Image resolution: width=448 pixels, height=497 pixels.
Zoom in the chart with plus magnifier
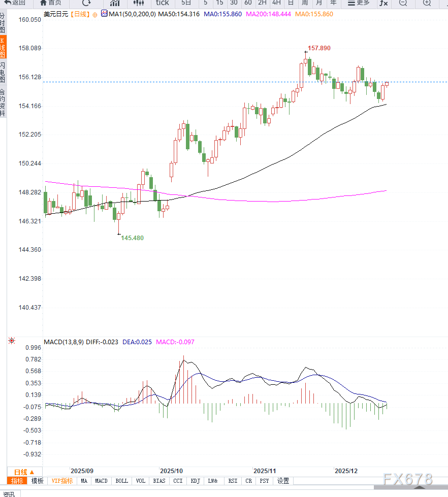tap(427, 3)
